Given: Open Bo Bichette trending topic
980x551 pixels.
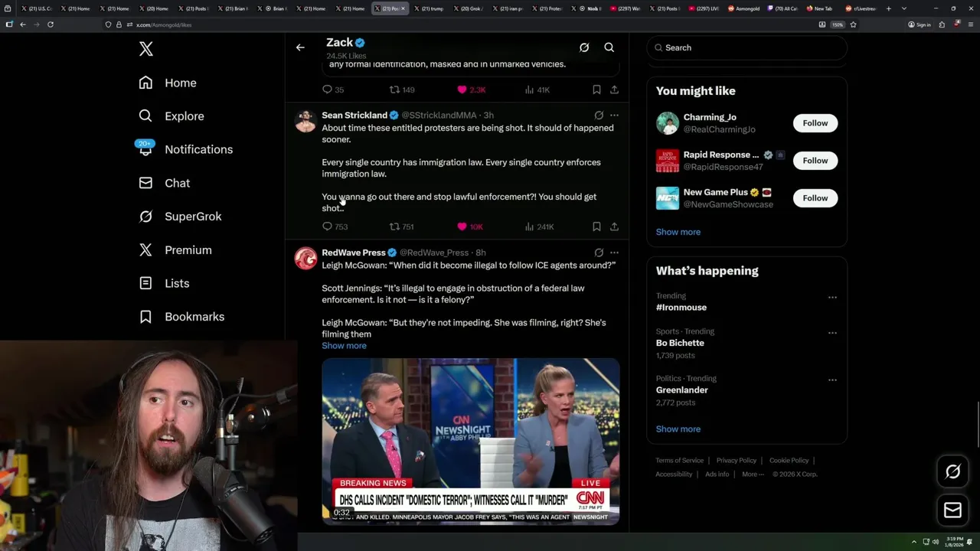Looking at the screenshot, I should point(680,343).
